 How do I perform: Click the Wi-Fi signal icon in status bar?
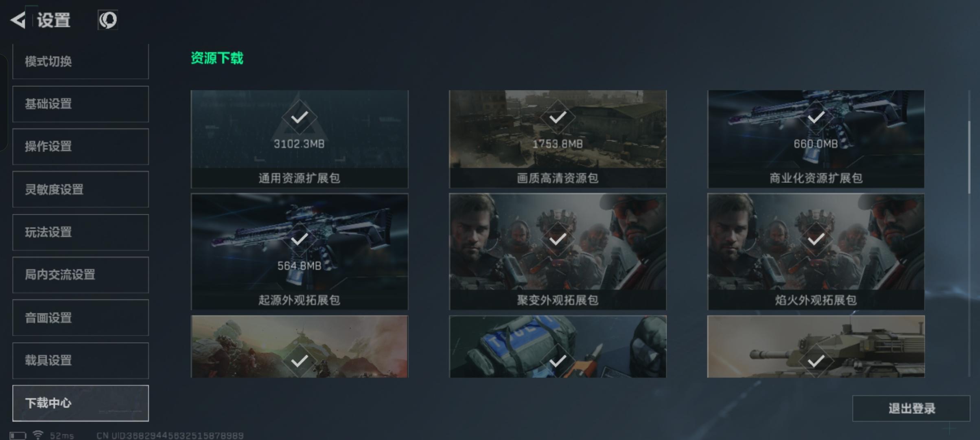38,435
